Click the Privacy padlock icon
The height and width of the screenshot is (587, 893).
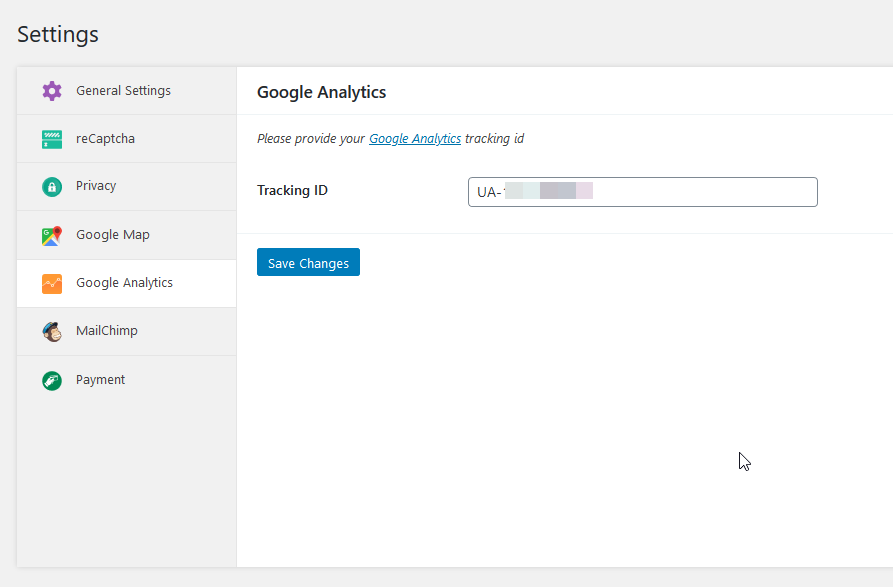pos(52,187)
